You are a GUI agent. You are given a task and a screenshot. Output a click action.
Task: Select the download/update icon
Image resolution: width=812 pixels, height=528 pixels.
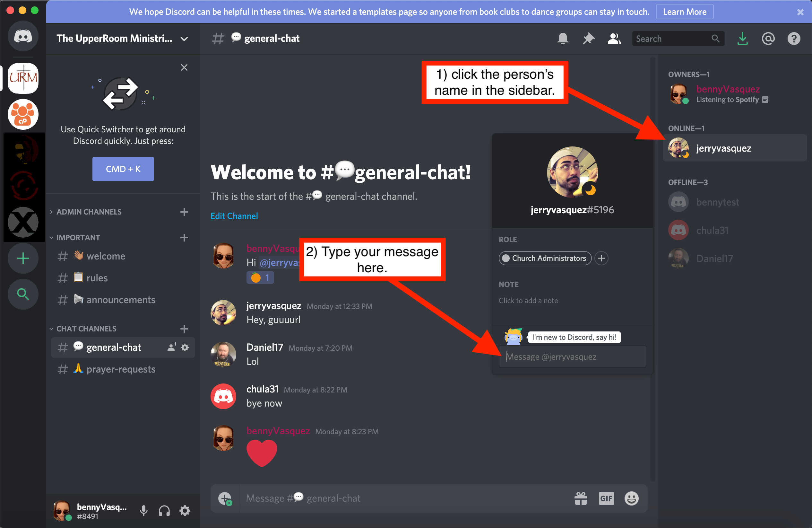tap(742, 39)
